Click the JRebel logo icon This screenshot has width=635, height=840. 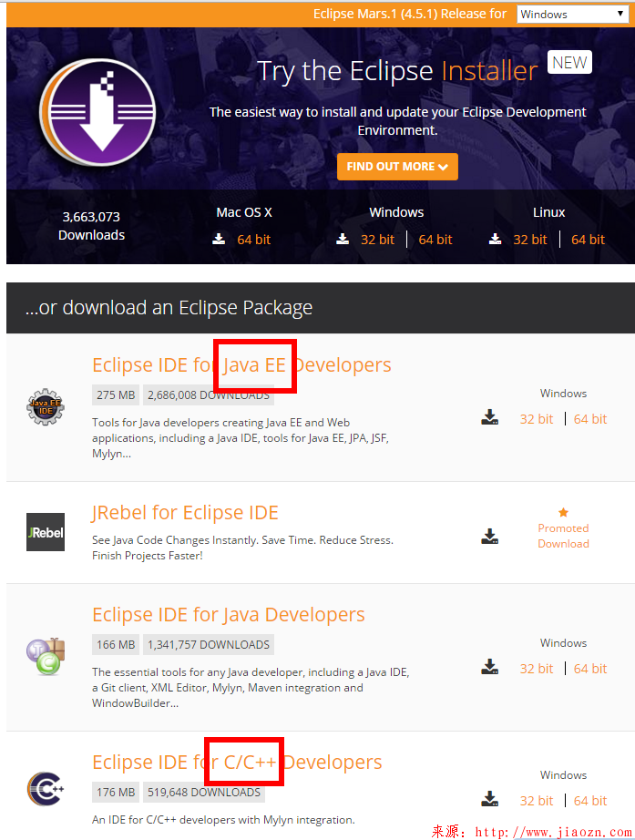point(46,532)
